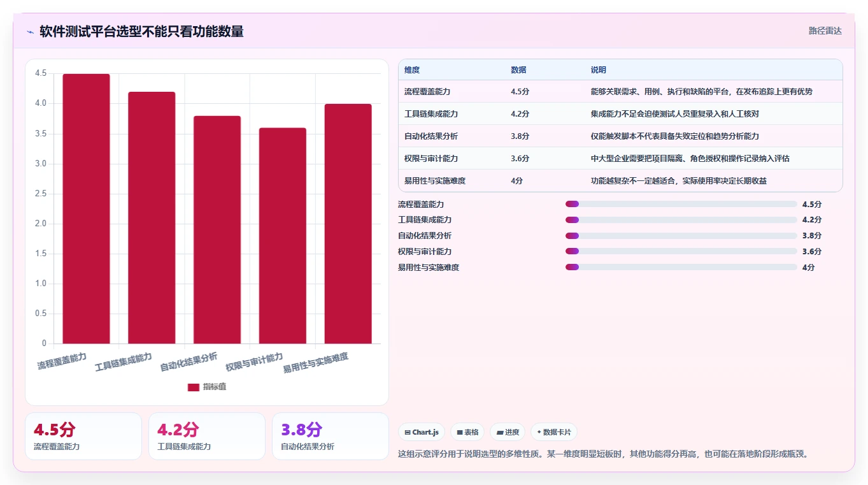The width and height of the screenshot is (868, 485).
Task: Click the 进度 tag button
Action: click(508, 432)
